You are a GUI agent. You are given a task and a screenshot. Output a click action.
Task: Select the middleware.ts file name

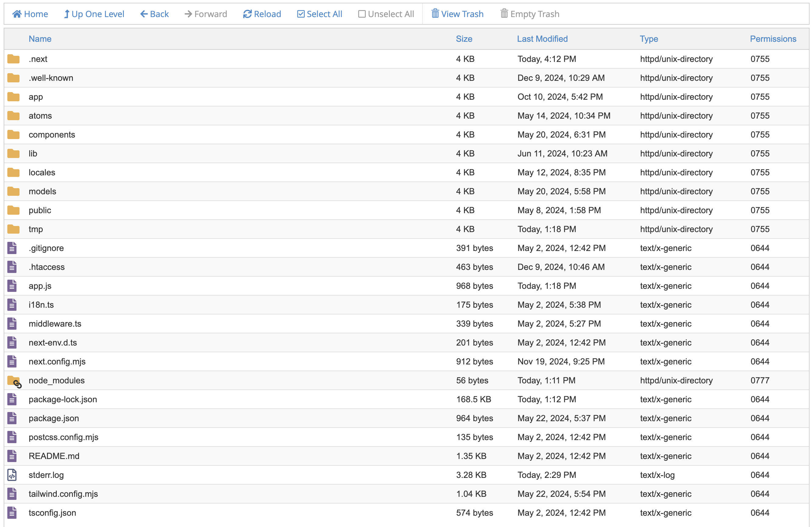(x=55, y=324)
